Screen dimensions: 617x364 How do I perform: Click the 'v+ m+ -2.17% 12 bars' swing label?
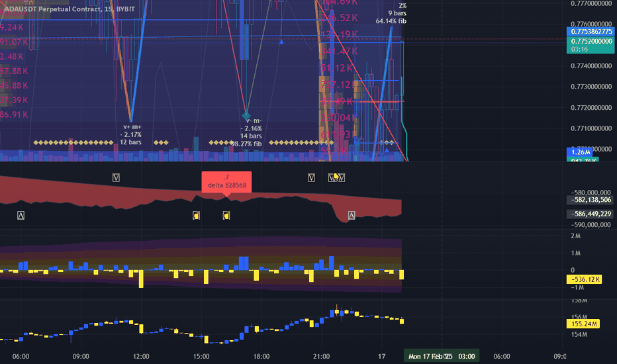pos(131,134)
